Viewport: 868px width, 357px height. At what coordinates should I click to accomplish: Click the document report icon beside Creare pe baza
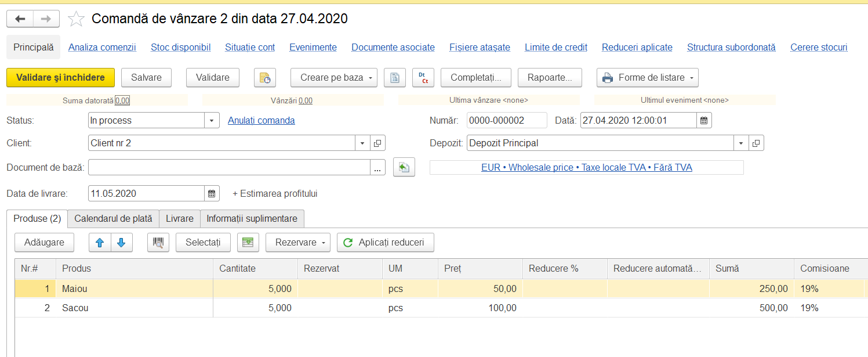[395, 77]
